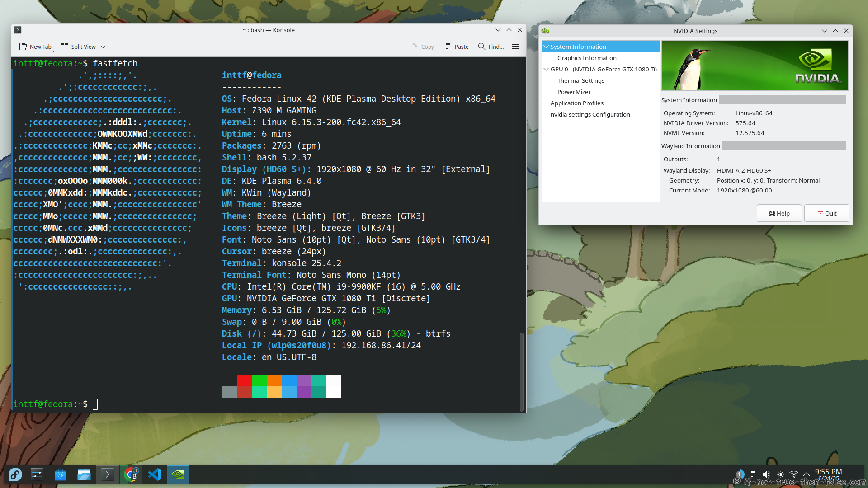This screenshot has width=868, height=488.
Task: Click the white color block in terminal palette
Action: [x=334, y=386]
